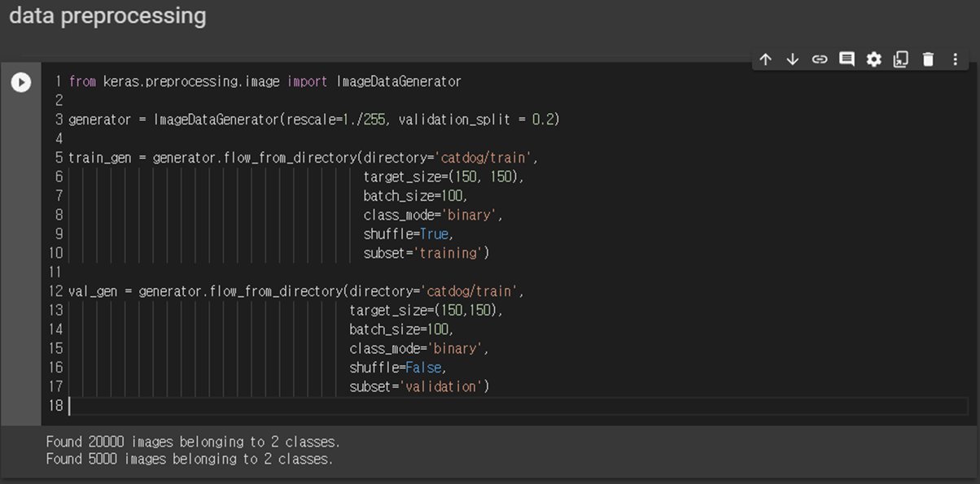
Task: Select the 'Found 20000 images' output text
Action: click(195, 441)
